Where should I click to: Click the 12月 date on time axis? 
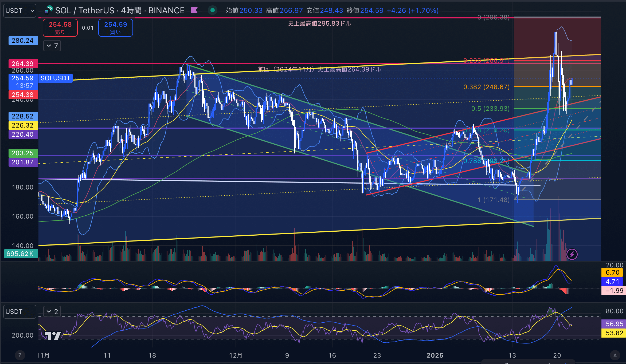click(x=236, y=355)
